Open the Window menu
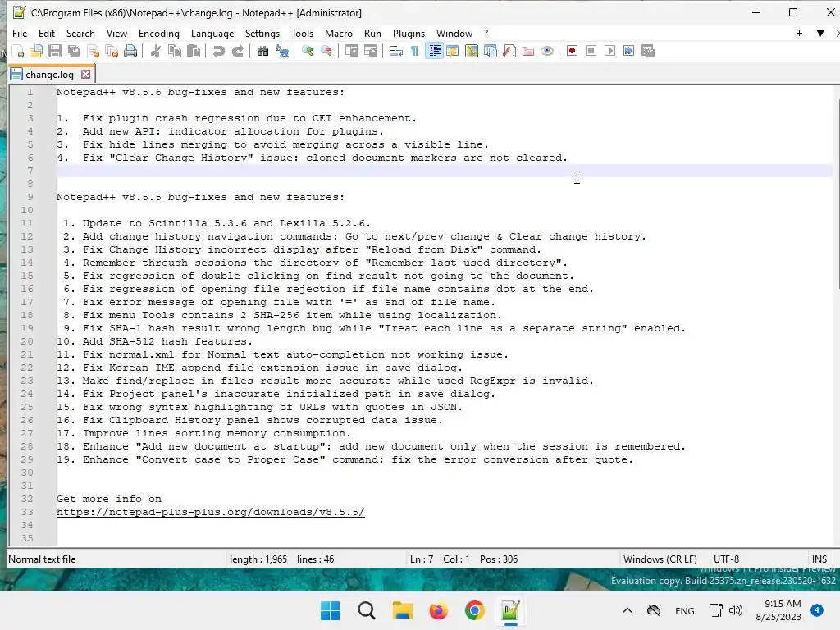Viewport: 840px width, 630px height. (454, 33)
